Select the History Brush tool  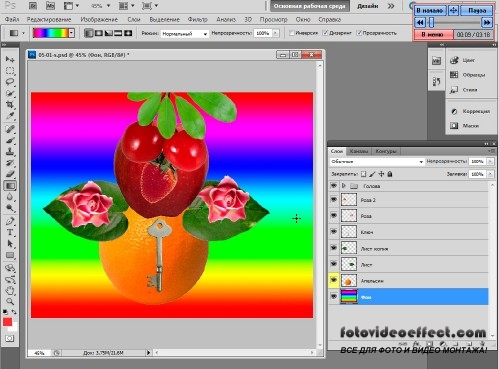point(10,163)
